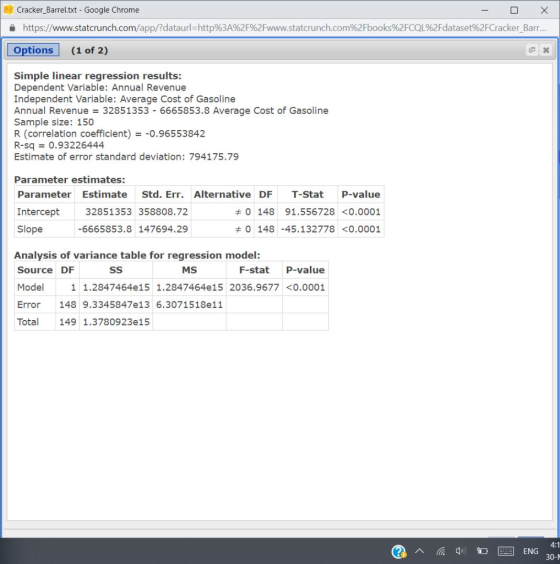The image size is (560, 564).
Task: Select the Slope estimate -6665853.8 cell
Action: [x=105, y=229]
